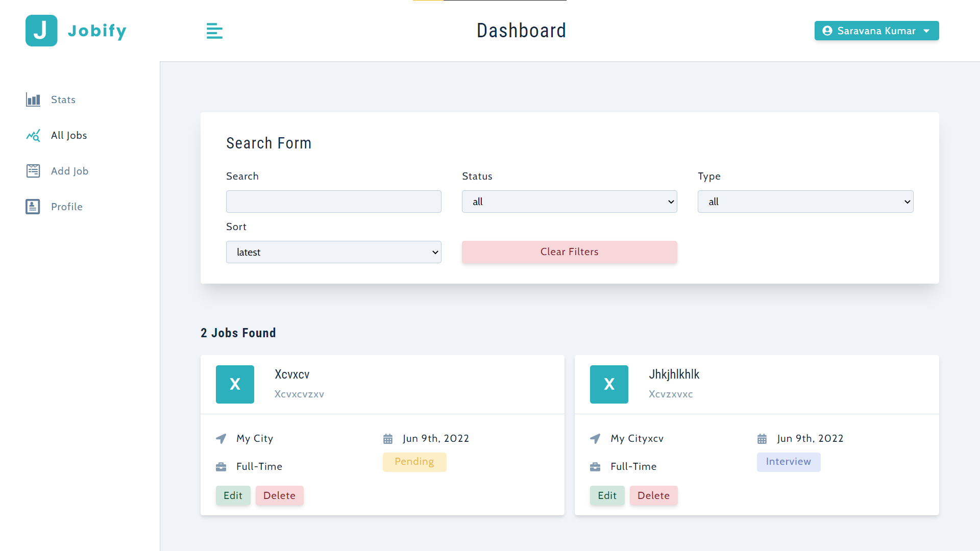
Task: Click the Stats bar chart icon
Action: click(33, 99)
